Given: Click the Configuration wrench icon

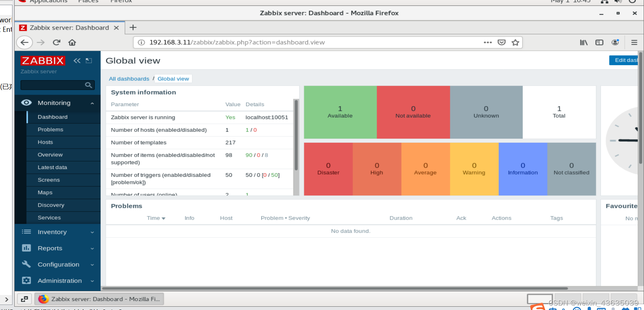Looking at the screenshot, I should [26, 264].
